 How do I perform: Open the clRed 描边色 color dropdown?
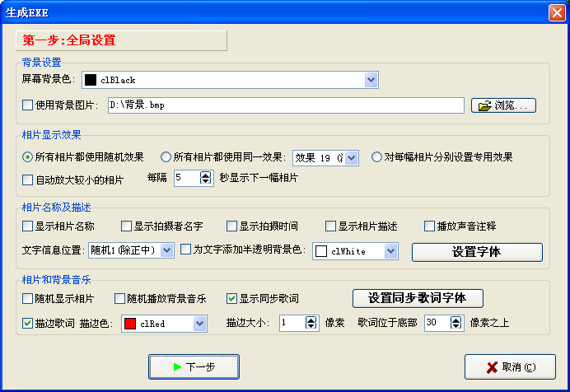199,324
